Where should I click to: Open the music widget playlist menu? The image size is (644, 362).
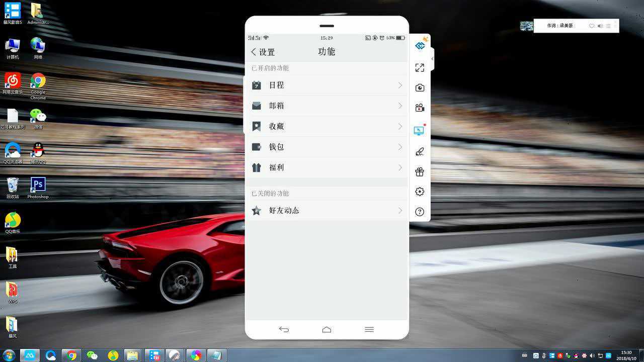tap(608, 26)
